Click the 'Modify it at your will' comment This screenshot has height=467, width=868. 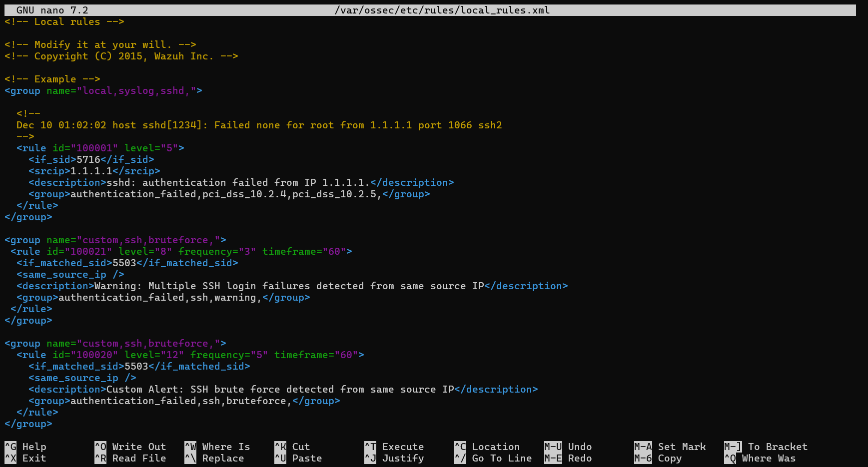(100, 44)
